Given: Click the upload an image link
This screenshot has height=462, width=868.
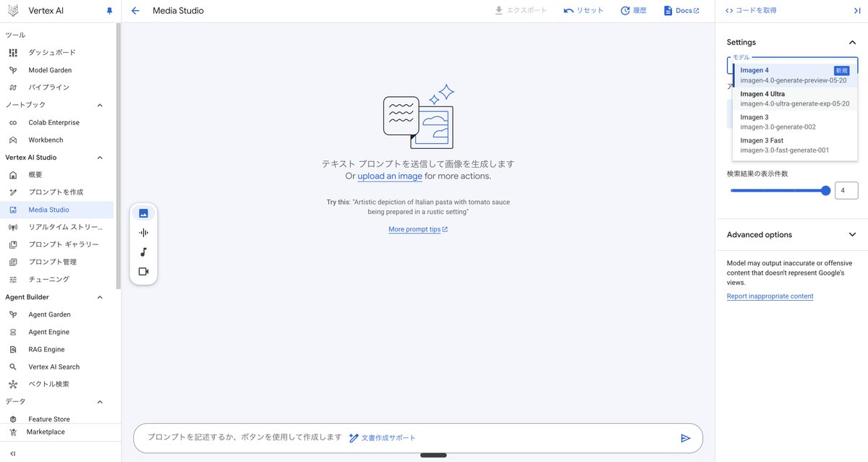Looking at the screenshot, I should pyautogui.click(x=390, y=176).
